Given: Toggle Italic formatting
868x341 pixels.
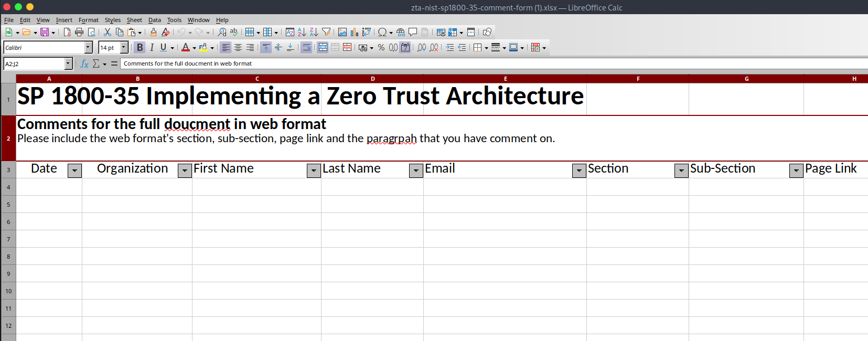Looking at the screenshot, I should pos(152,47).
